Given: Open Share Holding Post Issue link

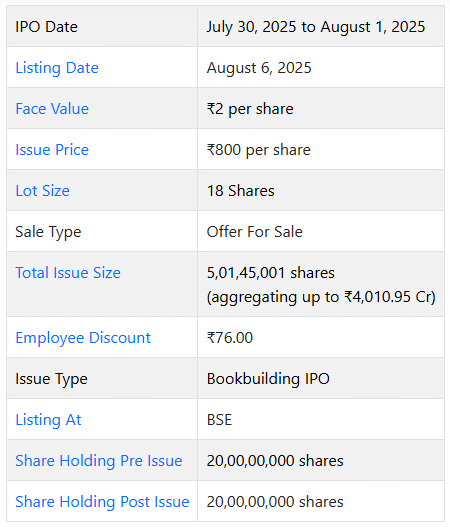Looking at the screenshot, I should pos(103,502).
